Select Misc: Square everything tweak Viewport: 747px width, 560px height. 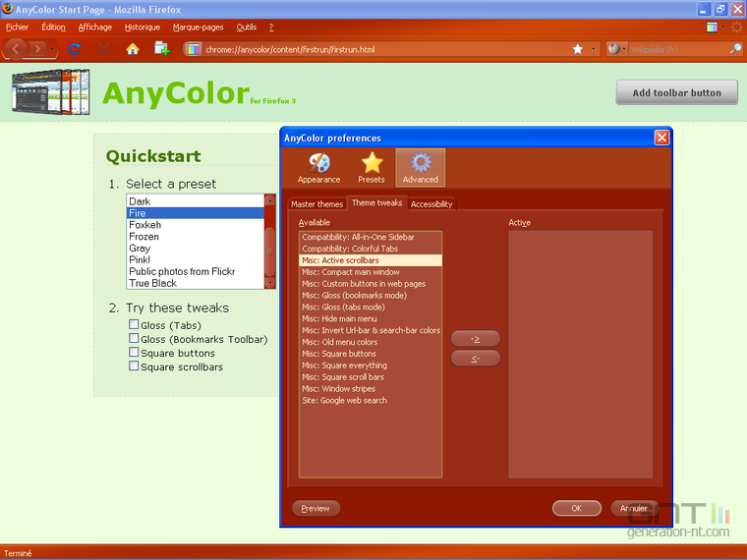click(x=371, y=365)
